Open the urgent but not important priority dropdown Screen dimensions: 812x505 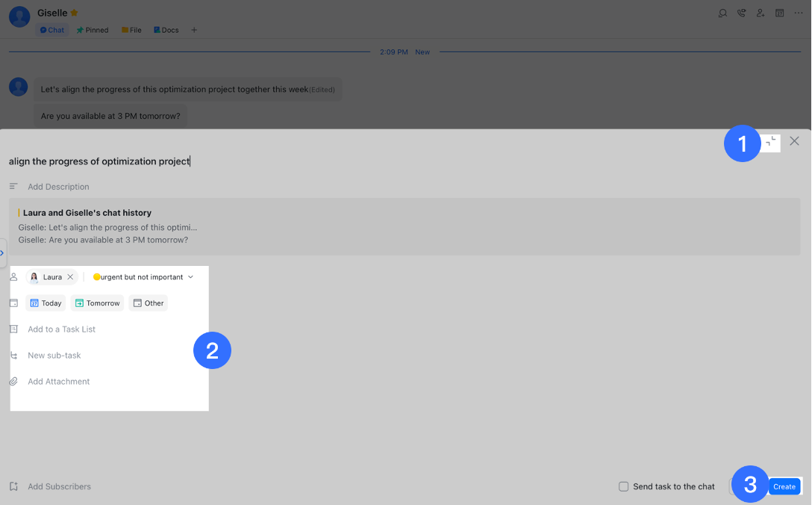(143, 276)
